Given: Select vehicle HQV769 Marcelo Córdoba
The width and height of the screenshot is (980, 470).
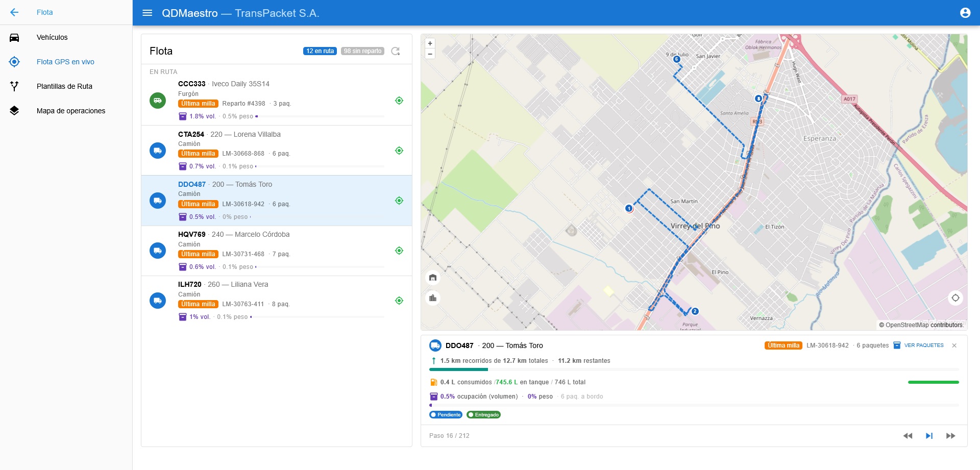Looking at the screenshot, I should (277, 251).
